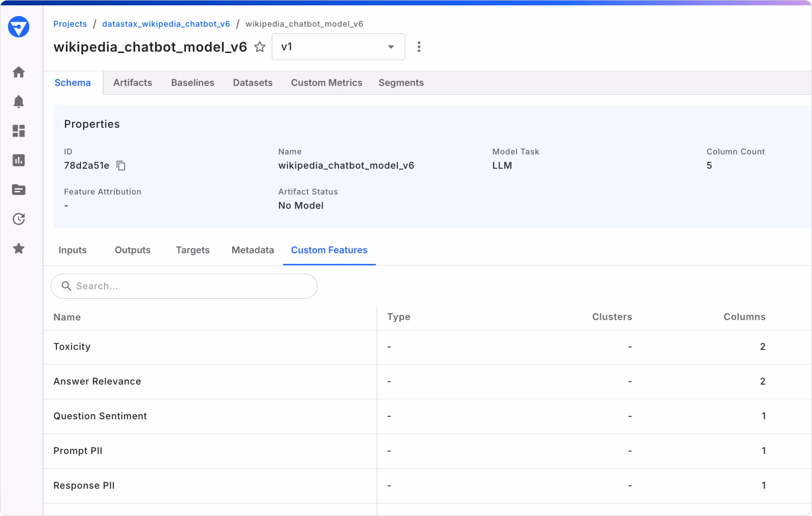Focus the Search field

click(184, 286)
